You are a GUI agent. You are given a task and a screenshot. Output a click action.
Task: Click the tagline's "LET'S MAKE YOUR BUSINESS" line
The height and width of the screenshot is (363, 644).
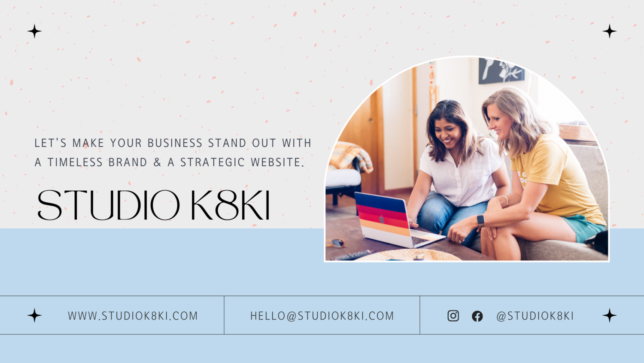click(x=173, y=143)
